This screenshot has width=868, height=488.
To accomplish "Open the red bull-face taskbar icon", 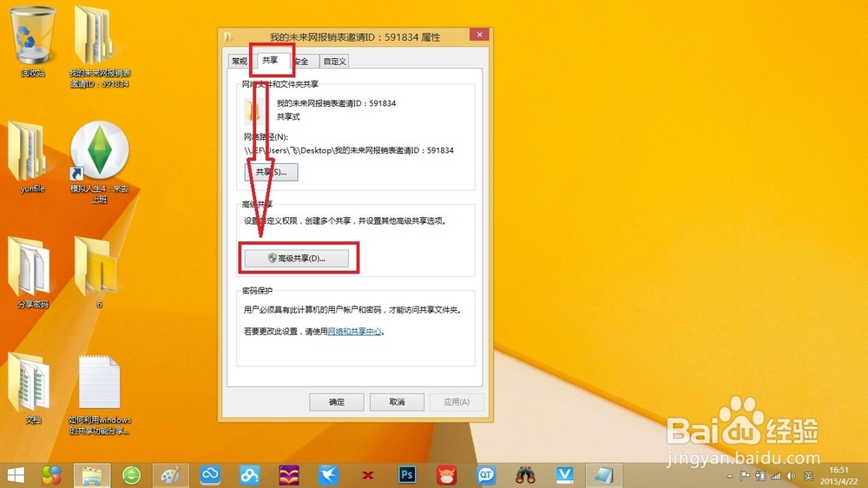I will point(446,475).
